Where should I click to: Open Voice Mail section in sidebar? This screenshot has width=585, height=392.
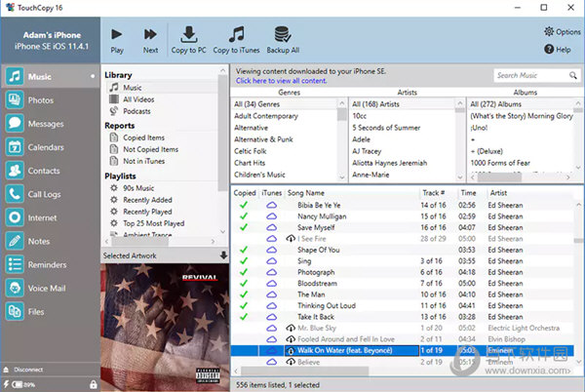pos(51,288)
